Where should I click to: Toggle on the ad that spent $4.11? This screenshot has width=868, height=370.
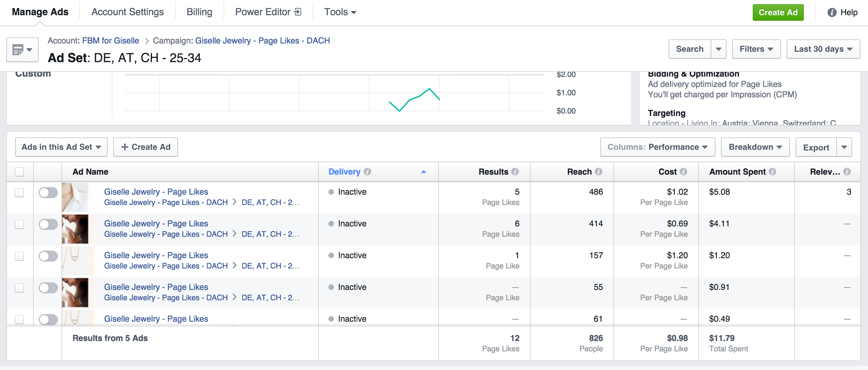(48, 224)
